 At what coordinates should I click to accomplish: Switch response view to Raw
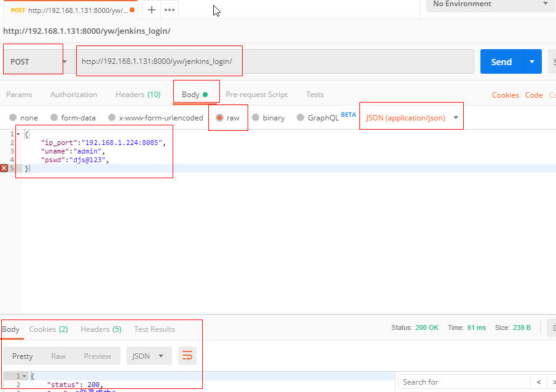[x=58, y=356]
